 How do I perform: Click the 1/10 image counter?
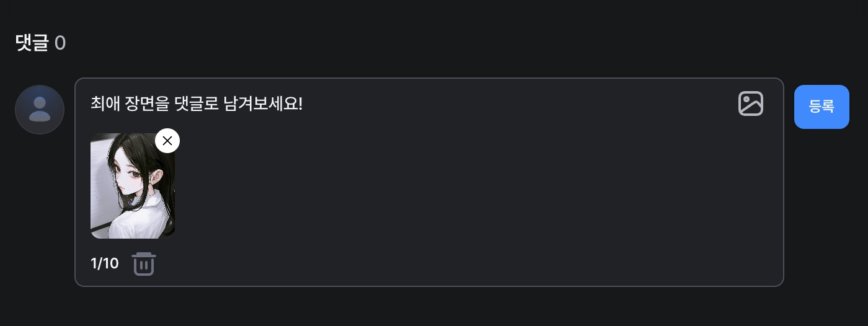click(x=104, y=264)
